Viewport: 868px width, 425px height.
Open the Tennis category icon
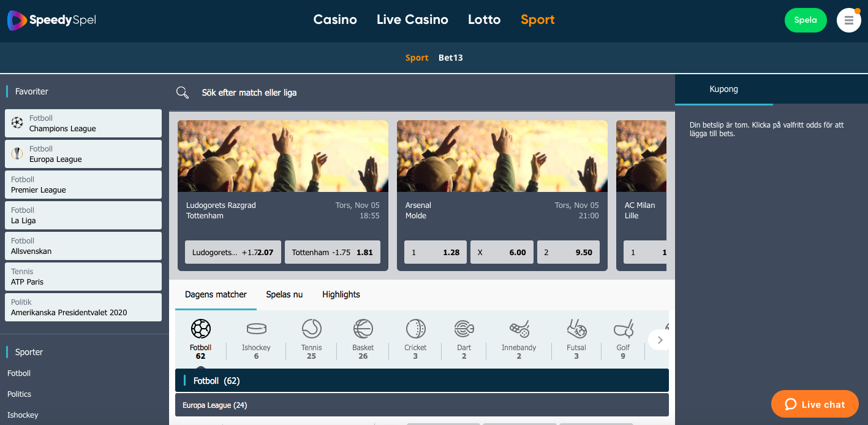(311, 328)
